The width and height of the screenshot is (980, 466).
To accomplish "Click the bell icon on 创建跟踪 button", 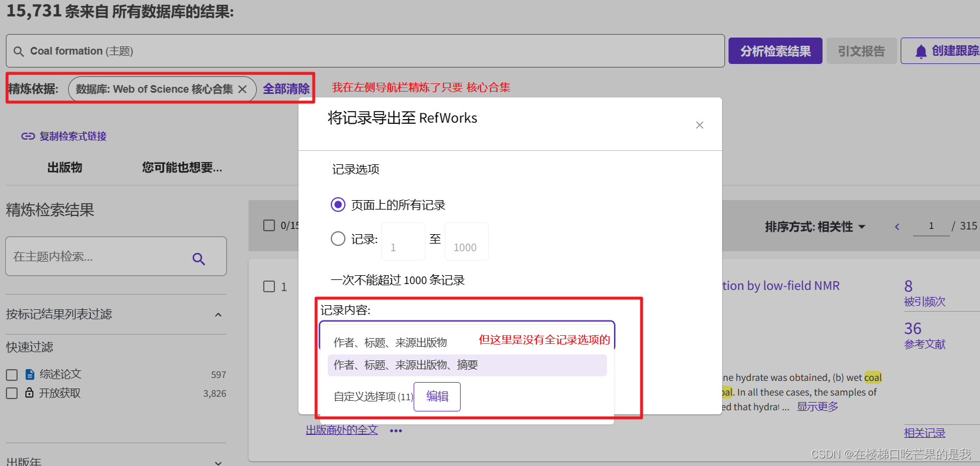I will 921,52.
